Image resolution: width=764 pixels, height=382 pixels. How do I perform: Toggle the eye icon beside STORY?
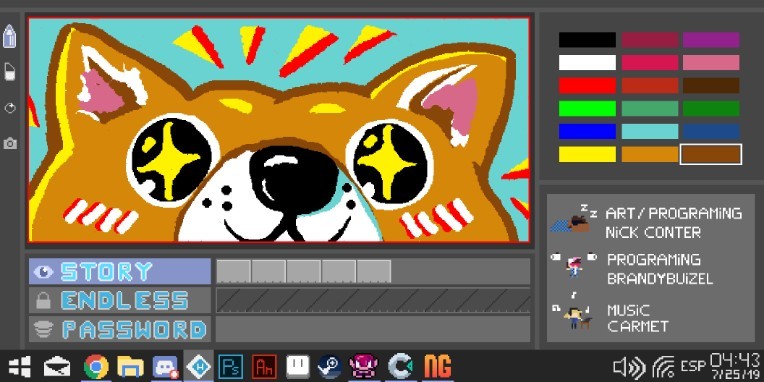43,272
